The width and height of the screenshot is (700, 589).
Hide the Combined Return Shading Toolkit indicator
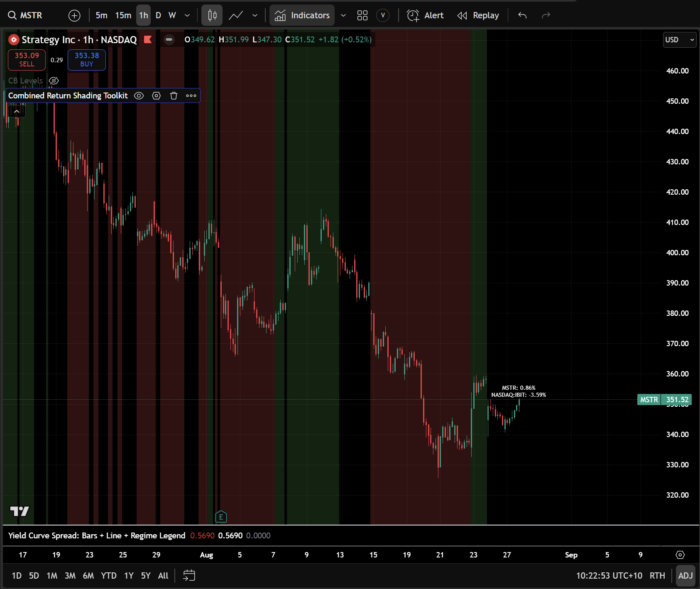[139, 95]
